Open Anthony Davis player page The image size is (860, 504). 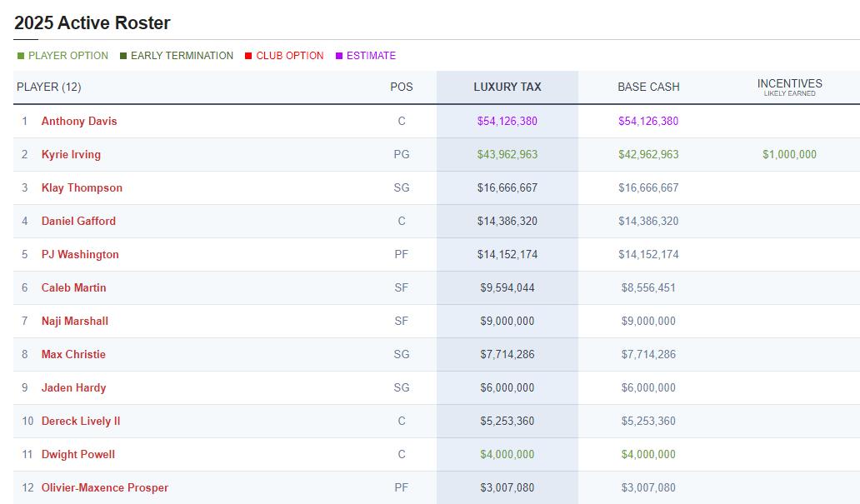[x=79, y=121]
